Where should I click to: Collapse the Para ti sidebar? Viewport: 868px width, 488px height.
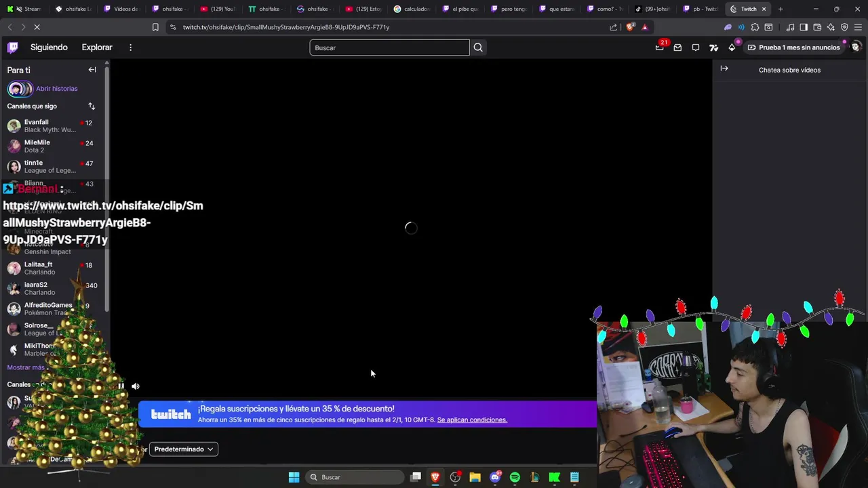92,70
